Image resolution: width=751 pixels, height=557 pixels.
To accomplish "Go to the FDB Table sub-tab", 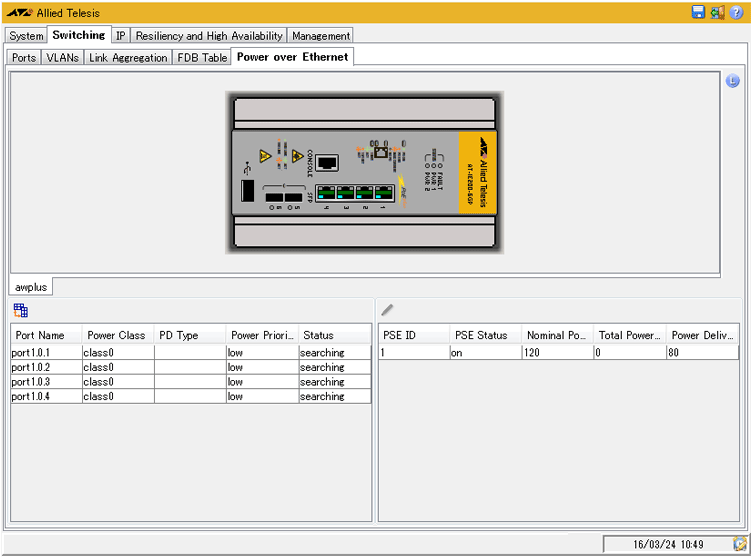I will click(202, 58).
